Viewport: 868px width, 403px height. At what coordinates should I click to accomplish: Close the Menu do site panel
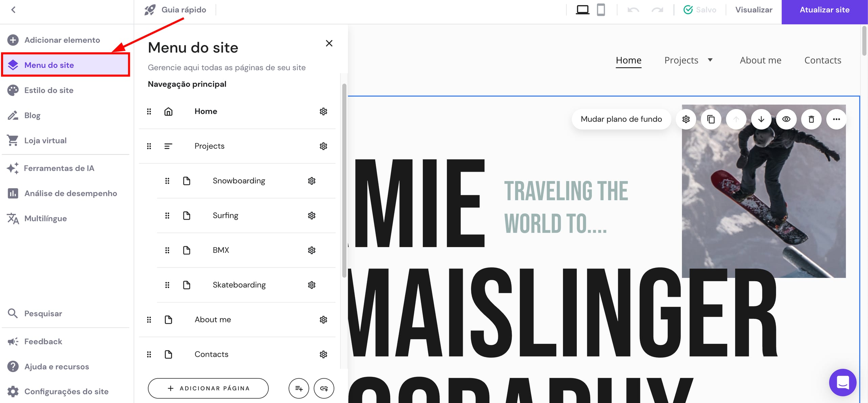tap(329, 43)
